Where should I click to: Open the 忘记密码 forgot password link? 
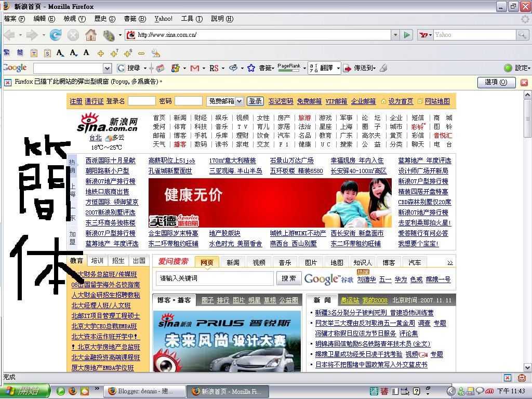coord(281,101)
